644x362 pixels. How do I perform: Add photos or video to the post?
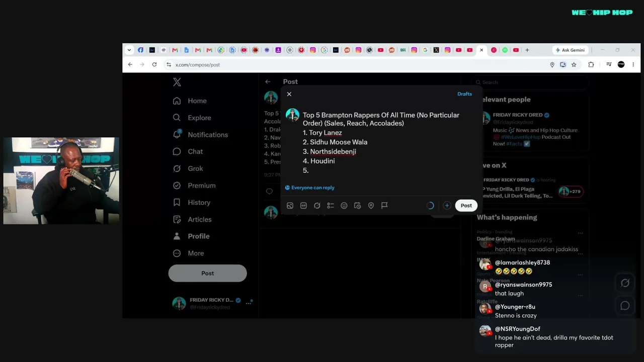tap(290, 206)
